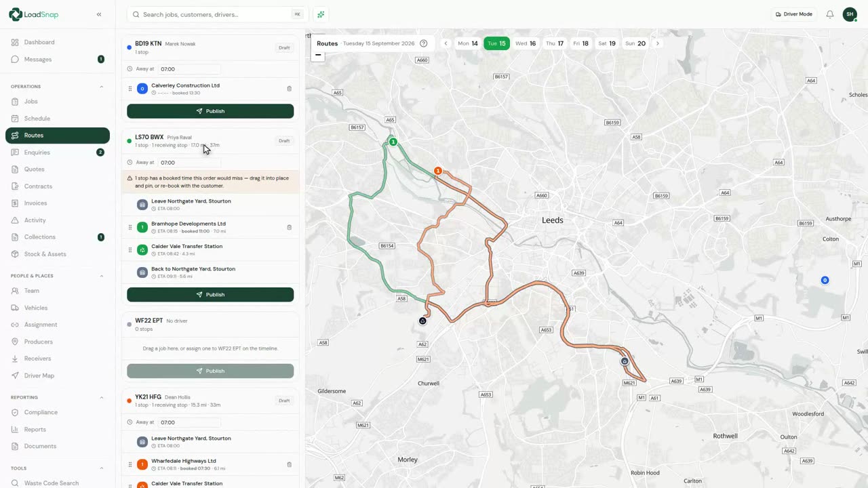Image resolution: width=868 pixels, height=488 pixels.
Task: Zoom out the map with the minus button
Action: coord(318,55)
